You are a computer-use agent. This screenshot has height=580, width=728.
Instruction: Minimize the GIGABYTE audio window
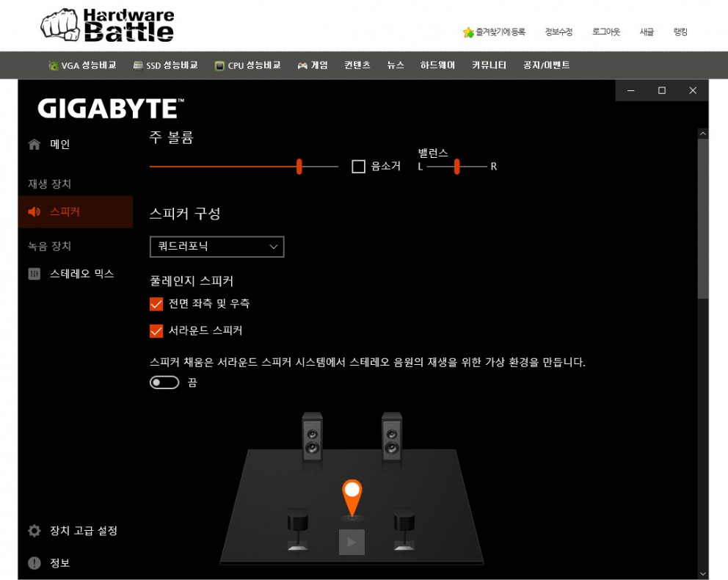point(631,90)
